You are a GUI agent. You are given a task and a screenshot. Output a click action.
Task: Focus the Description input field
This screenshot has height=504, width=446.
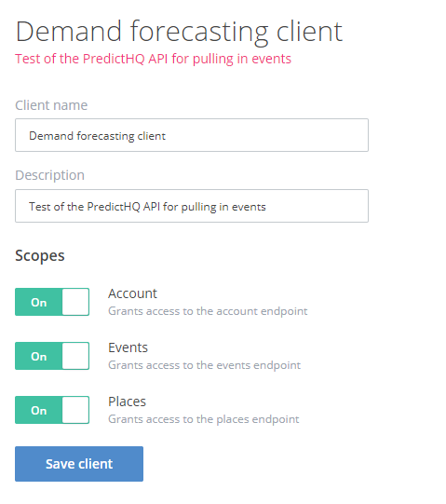pyautogui.click(x=192, y=206)
